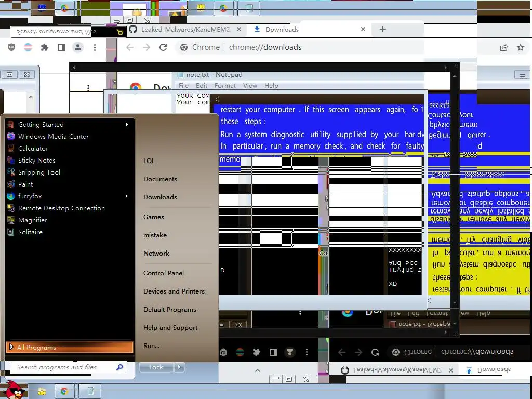
Task: Click Chrome's forward arrow
Action: pos(146,47)
